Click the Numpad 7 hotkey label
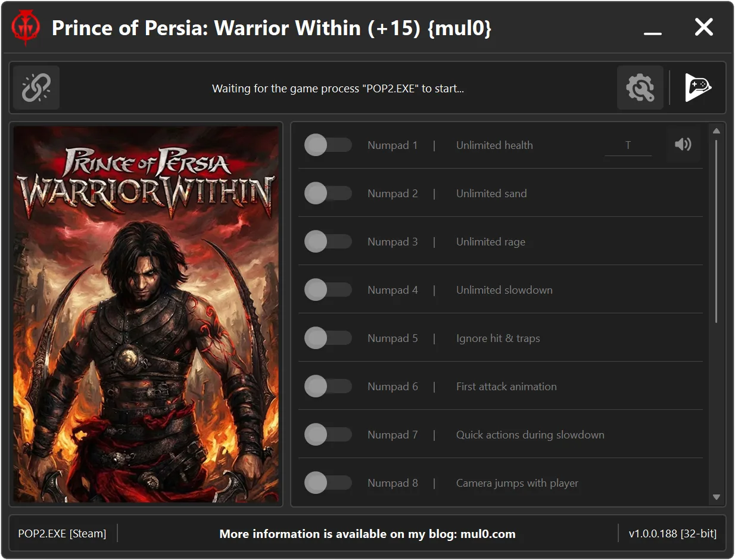 [393, 434]
